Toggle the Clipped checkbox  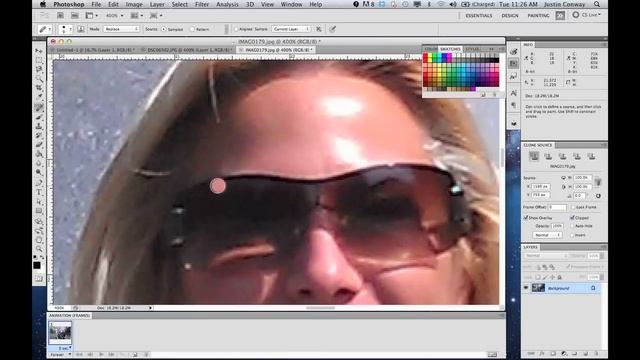[572, 218]
